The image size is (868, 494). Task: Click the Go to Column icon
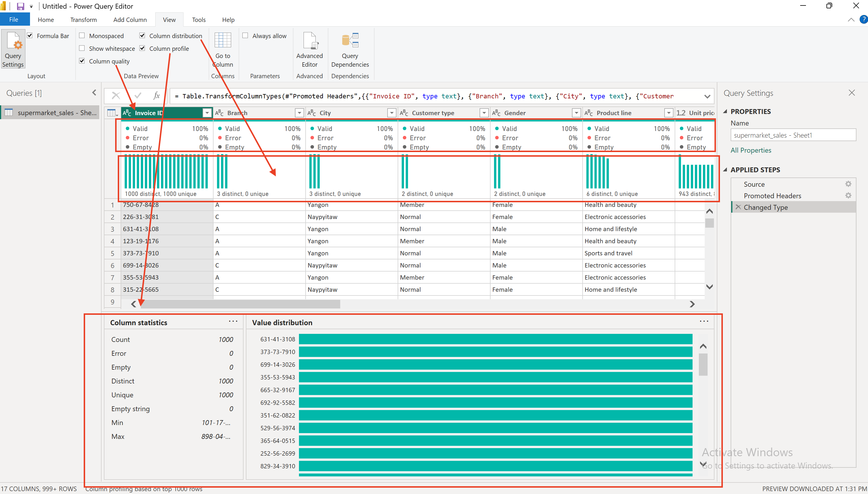coord(223,40)
